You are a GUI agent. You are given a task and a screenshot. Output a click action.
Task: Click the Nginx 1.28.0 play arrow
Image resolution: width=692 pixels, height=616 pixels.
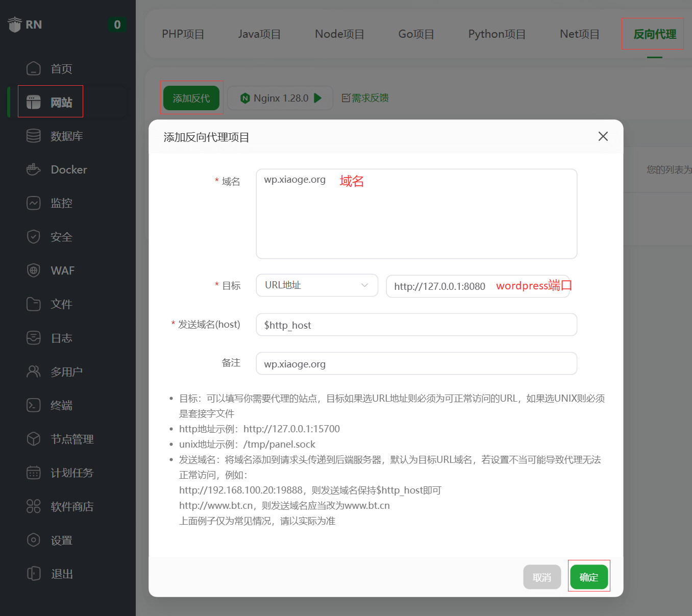tap(318, 98)
